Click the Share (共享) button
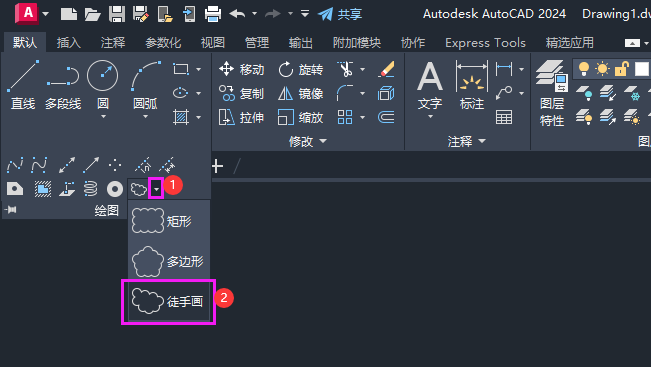This screenshot has width=651, height=367. click(340, 14)
